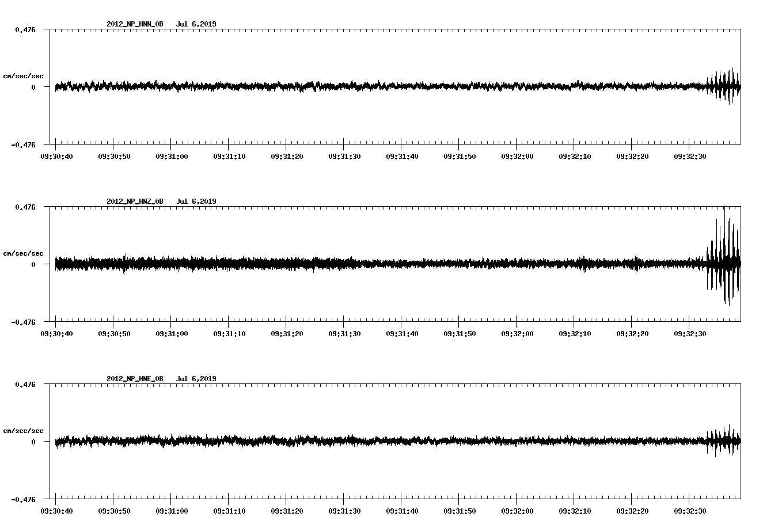
Task: Select the 09:32:00 time label on HNZ plot
Action: [517, 334]
